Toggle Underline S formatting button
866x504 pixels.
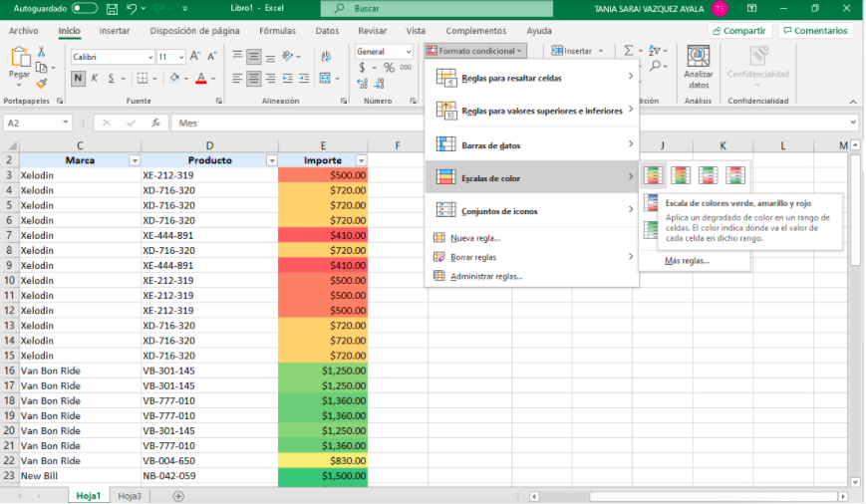point(111,79)
